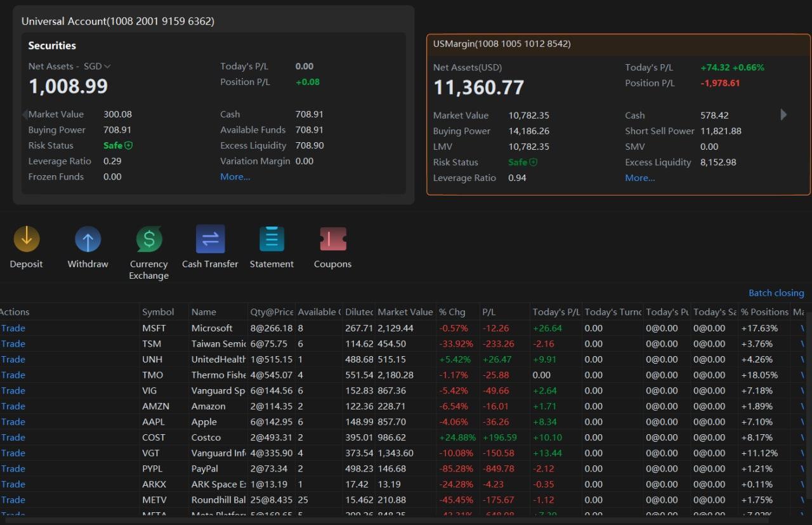Sort by Today's P/L column header

point(556,312)
